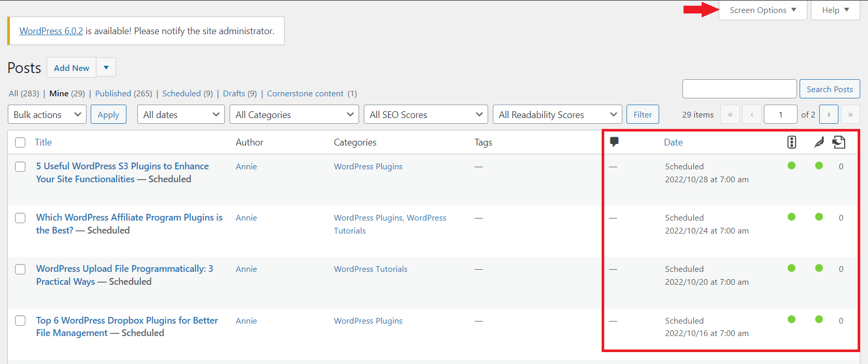Go to next page arrow
This screenshot has height=364, width=868.
829,114
